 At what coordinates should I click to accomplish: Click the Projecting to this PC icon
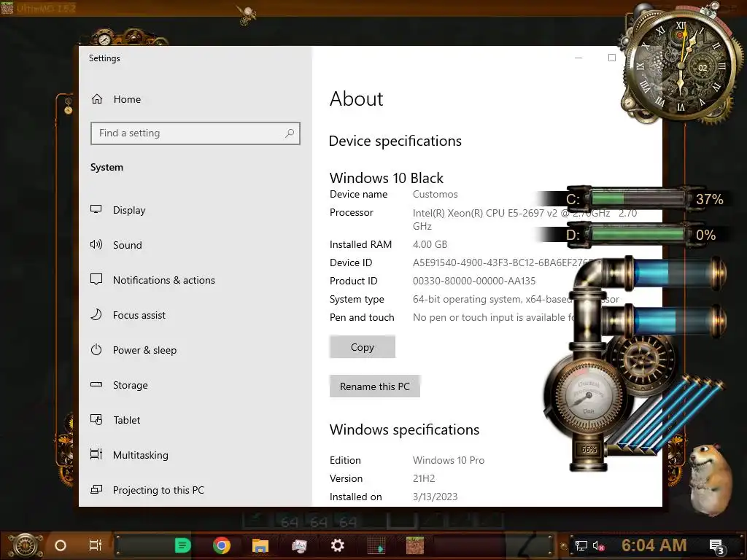coord(96,490)
